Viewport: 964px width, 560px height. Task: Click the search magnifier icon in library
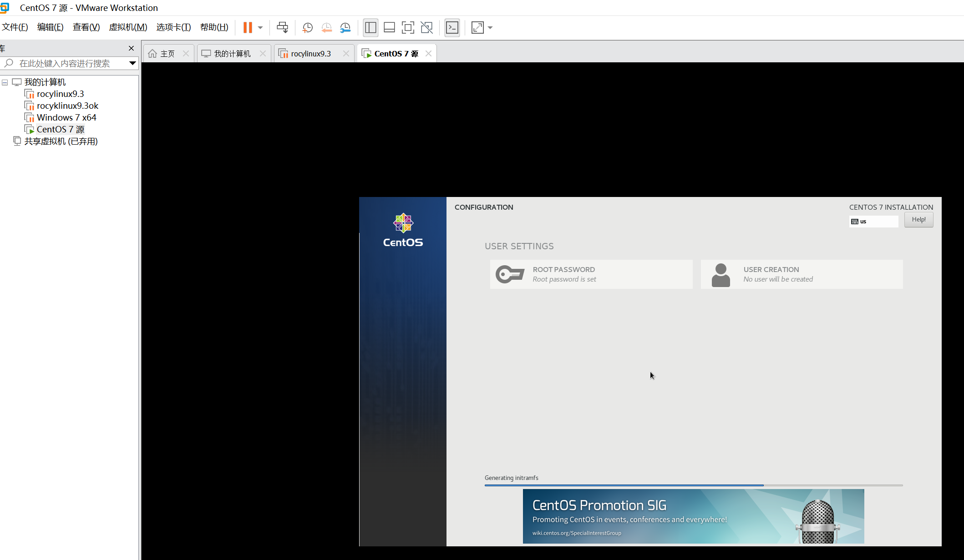click(9, 63)
